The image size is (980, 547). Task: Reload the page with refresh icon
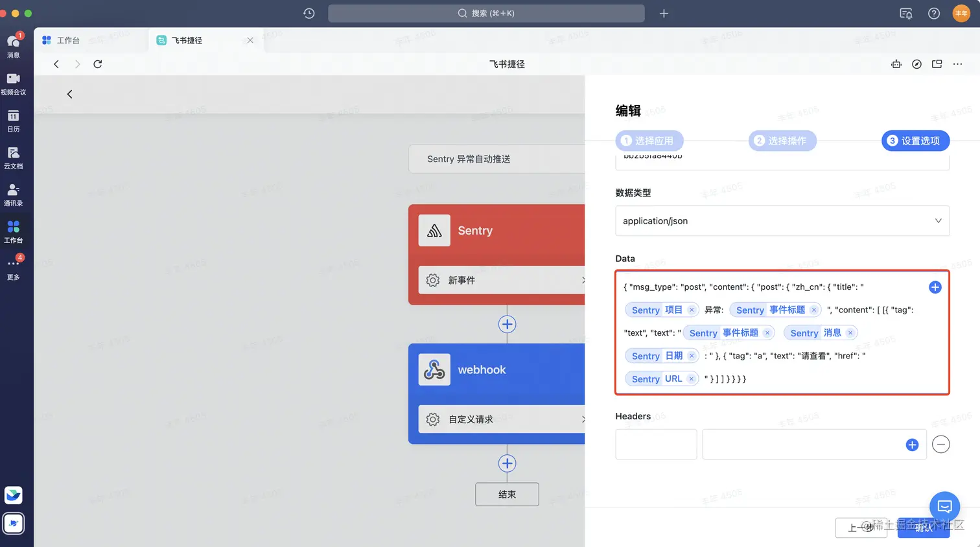[98, 64]
